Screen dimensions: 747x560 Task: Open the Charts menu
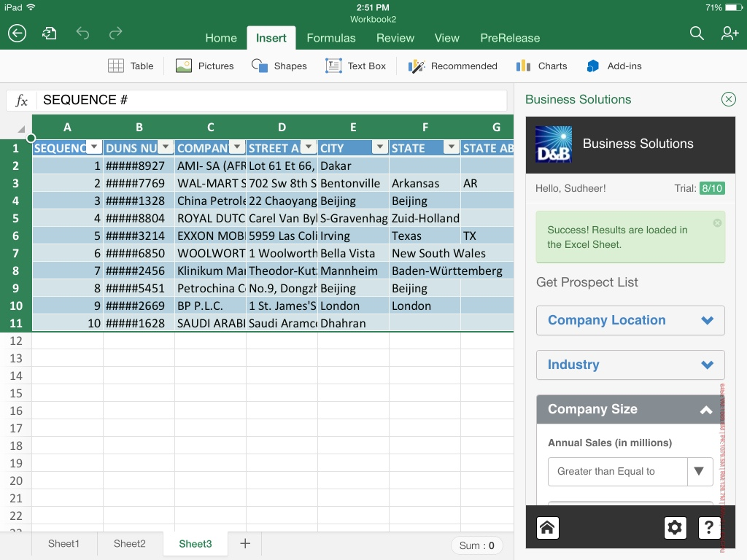pyautogui.click(x=542, y=66)
